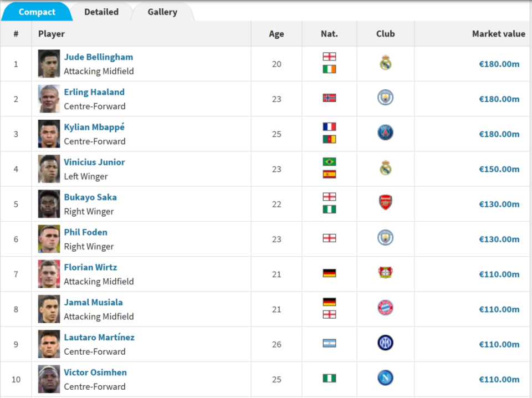
Task: Click Florian Wirtz's portrait thumbnail
Action: [x=49, y=274]
